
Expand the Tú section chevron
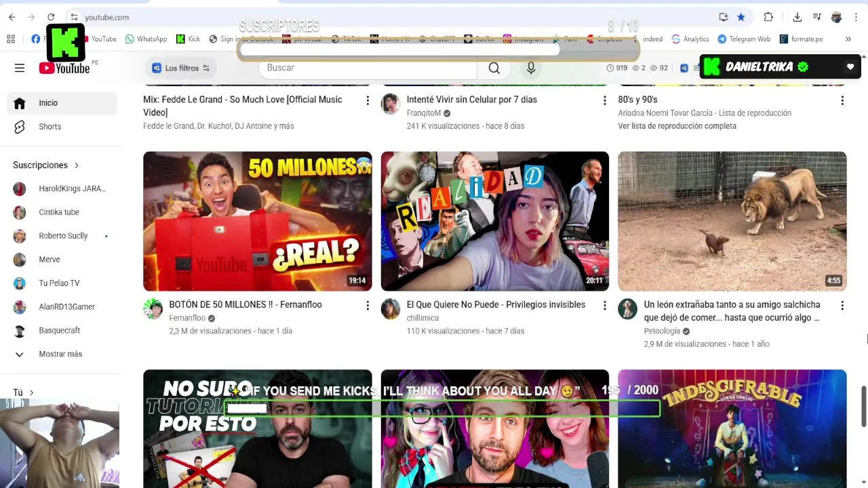pyautogui.click(x=31, y=392)
